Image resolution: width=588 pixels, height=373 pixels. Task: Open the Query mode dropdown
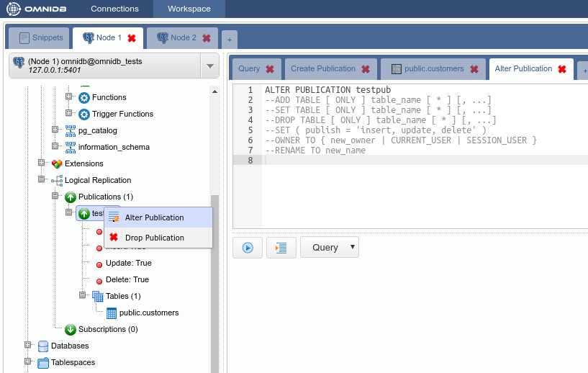(x=330, y=247)
